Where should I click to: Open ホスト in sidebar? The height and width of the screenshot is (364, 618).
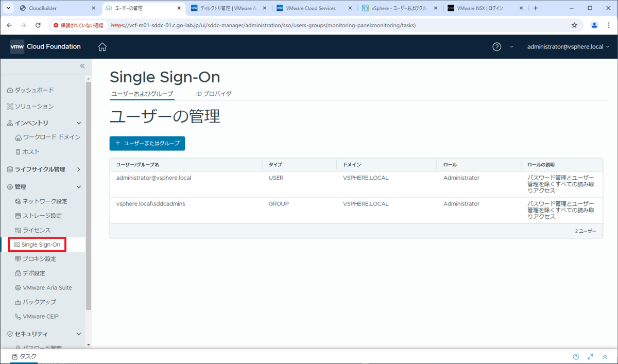(x=28, y=151)
